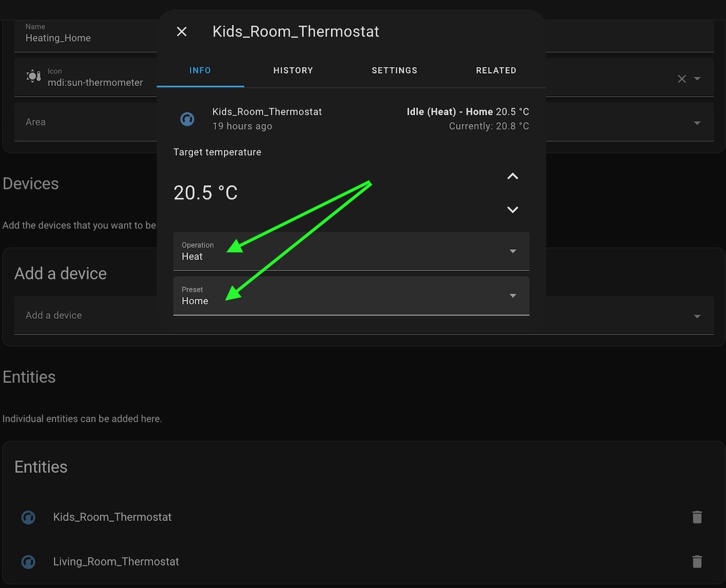Delete the Living_Room_Thermostat entity via trash icon

point(697,562)
